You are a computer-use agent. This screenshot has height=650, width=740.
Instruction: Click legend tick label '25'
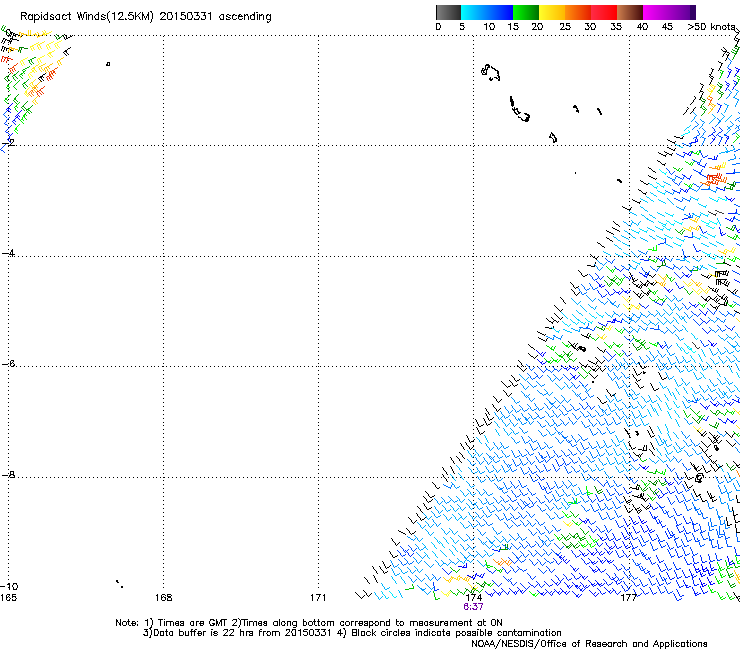click(x=565, y=27)
